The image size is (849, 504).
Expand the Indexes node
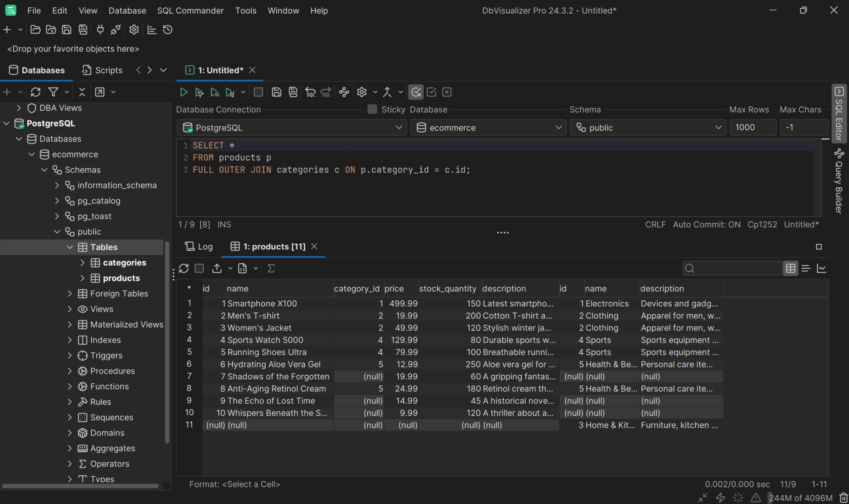[70, 340]
